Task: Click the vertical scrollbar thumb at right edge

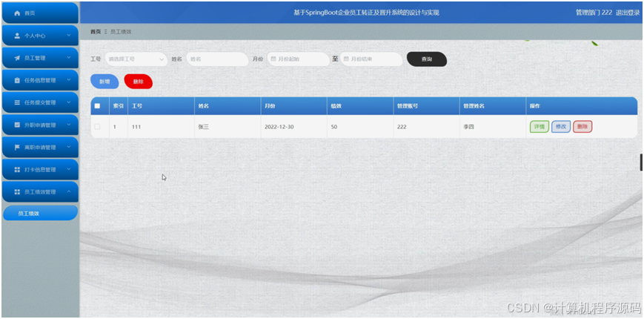Action: click(642, 162)
